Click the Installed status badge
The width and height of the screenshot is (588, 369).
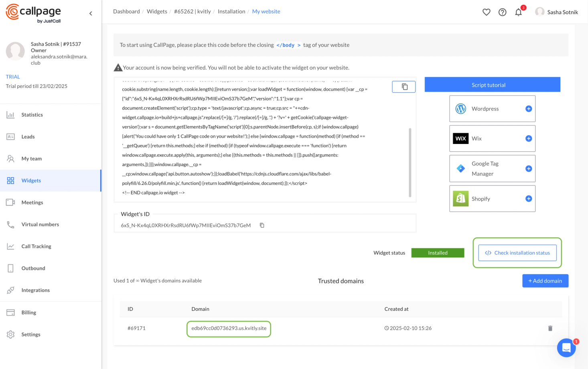[438, 253]
